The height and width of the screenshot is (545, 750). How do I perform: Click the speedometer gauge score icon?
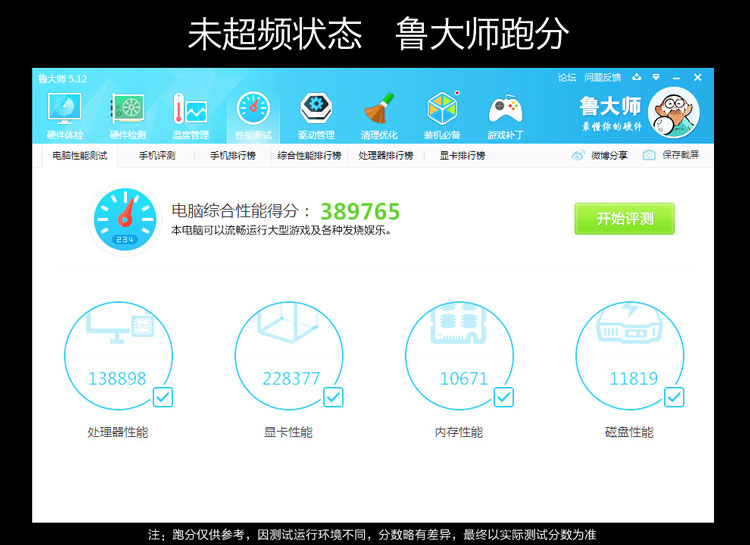click(125, 219)
